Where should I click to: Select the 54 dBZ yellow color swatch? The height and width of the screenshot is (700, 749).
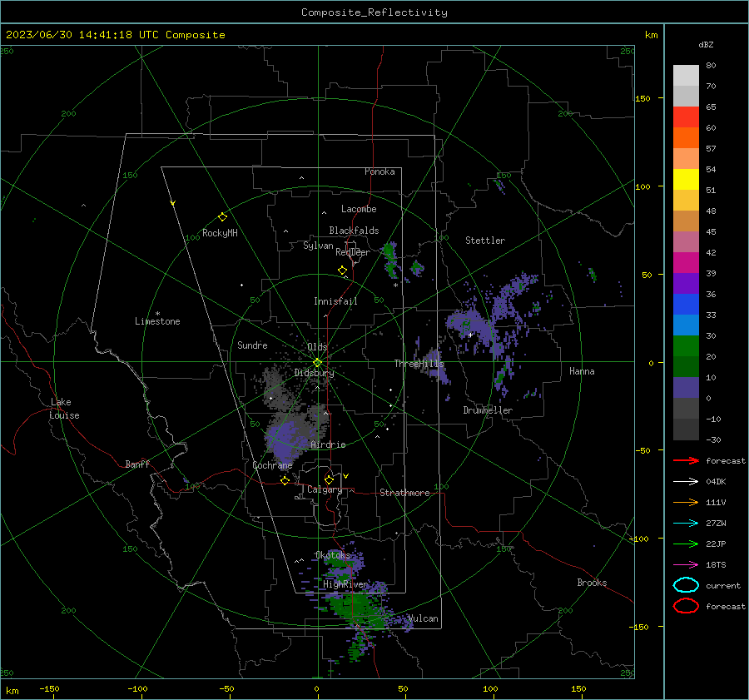[686, 179]
